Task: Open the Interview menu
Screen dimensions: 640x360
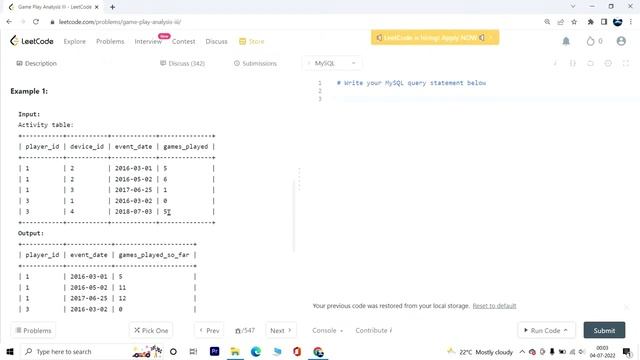Action: [148, 41]
